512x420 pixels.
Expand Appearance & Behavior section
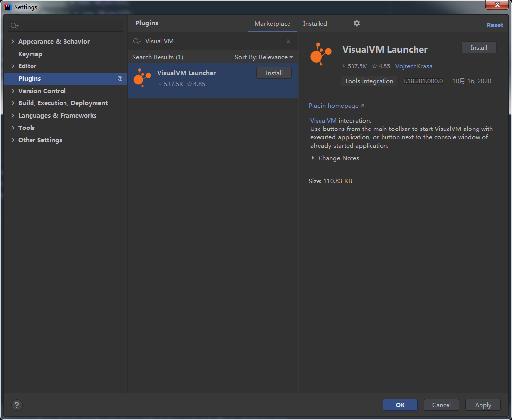(13, 41)
